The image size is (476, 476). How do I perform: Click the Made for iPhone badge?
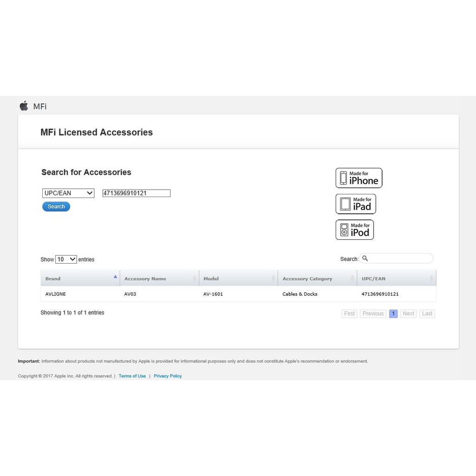pos(359,178)
